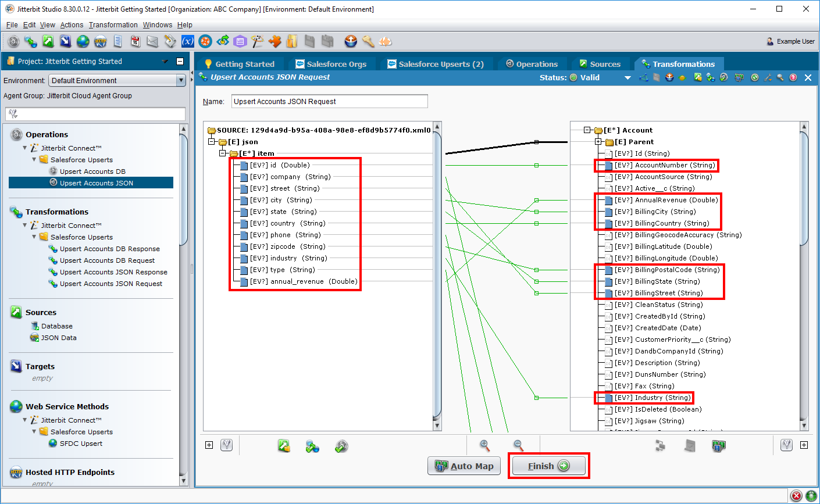Open the Status dropdown arrow
This screenshot has width=820, height=504.
point(628,78)
